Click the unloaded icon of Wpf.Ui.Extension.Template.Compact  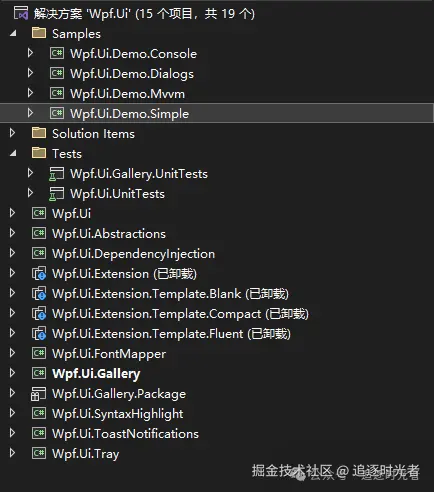click(39, 314)
